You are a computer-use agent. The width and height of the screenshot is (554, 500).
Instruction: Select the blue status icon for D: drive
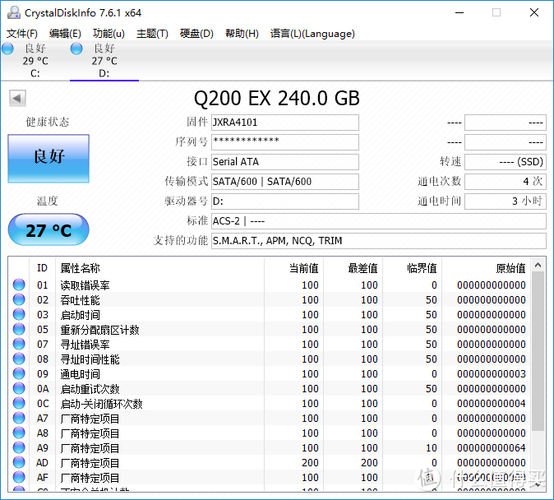click(77, 49)
